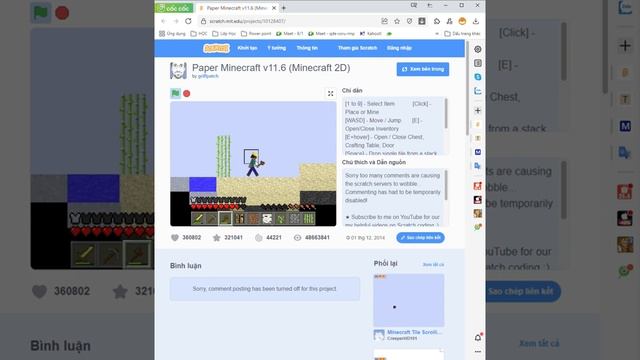This screenshot has height=360, width=640.
Task: Reload the Scratch page
Action: (x=188, y=21)
